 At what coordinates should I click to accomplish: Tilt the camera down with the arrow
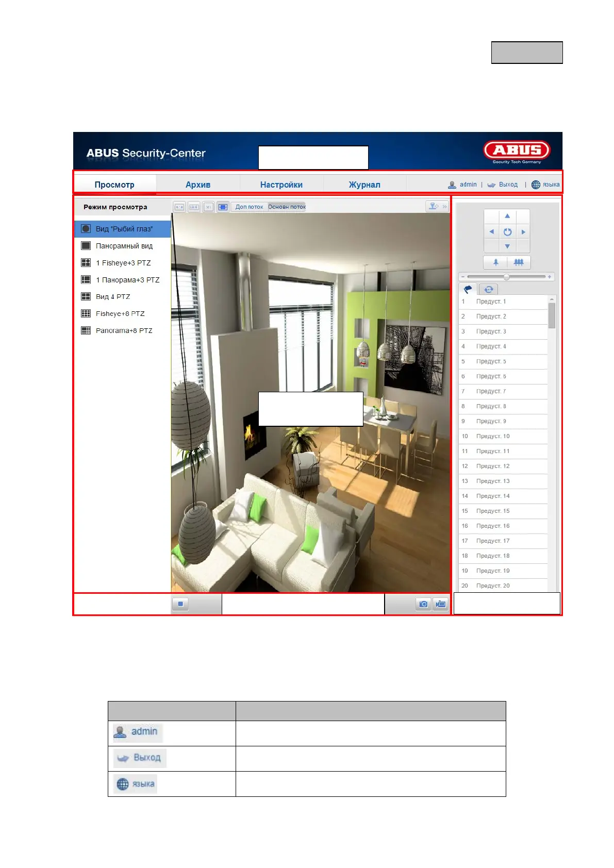pos(507,246)
